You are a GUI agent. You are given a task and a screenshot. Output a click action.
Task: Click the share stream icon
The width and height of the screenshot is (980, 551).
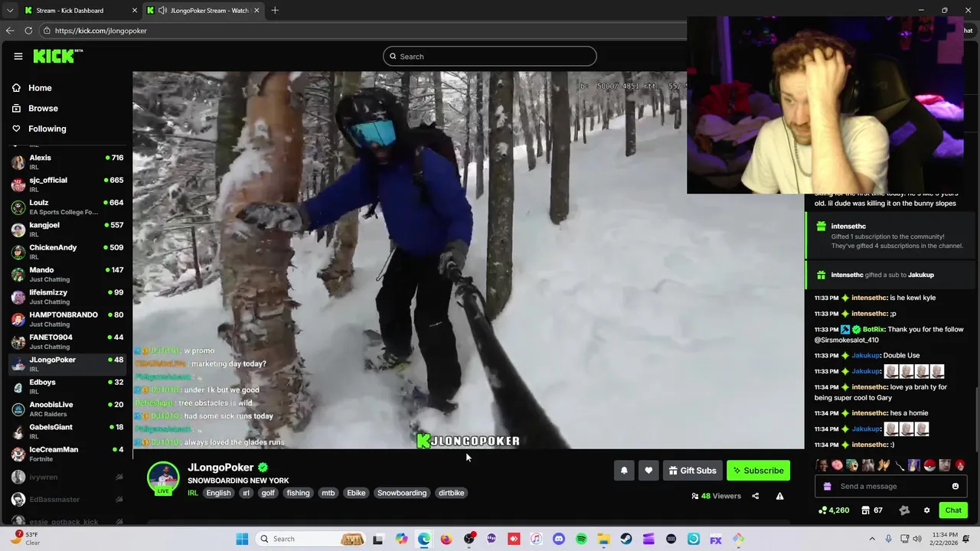pyautogui.click(x=755, y=496)
